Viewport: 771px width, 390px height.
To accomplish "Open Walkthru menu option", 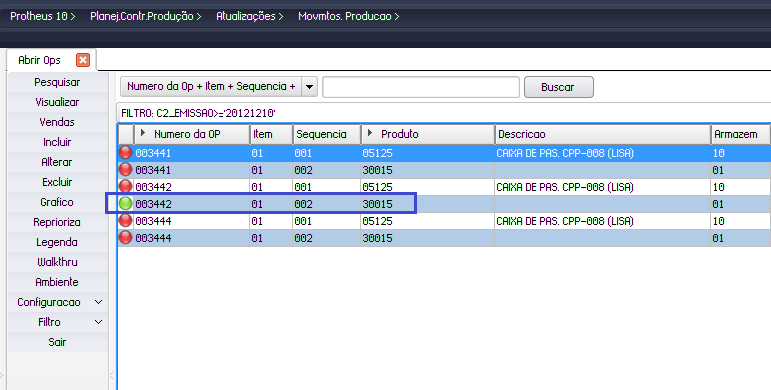I will point(58,262).
